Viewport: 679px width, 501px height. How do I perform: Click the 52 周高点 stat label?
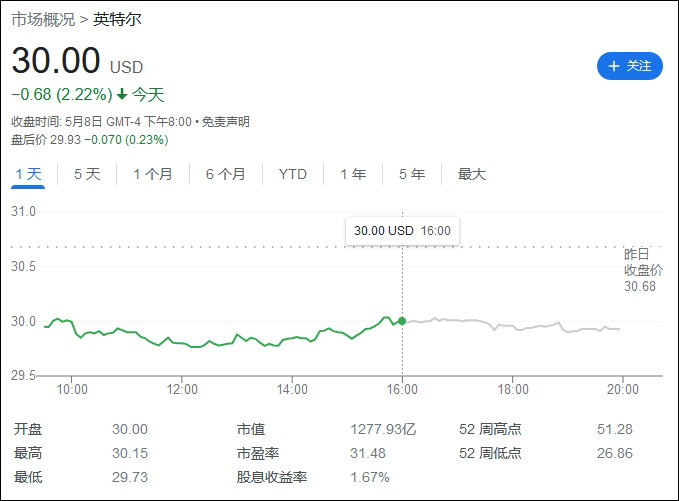point(490,430)
